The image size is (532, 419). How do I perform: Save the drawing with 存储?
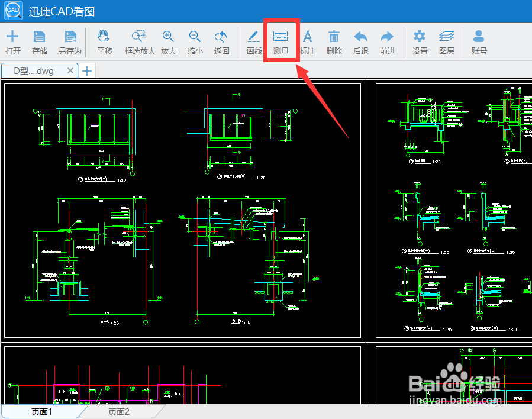[40, 43]
